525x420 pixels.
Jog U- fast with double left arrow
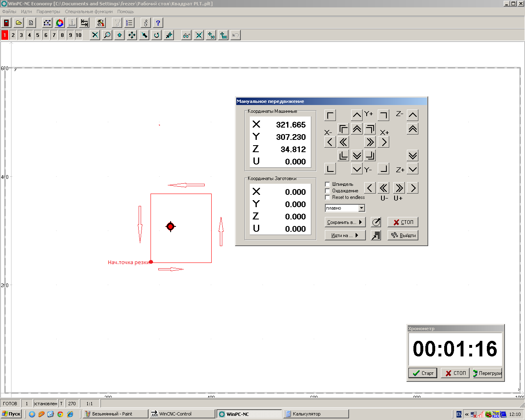(x=383, y=188)
